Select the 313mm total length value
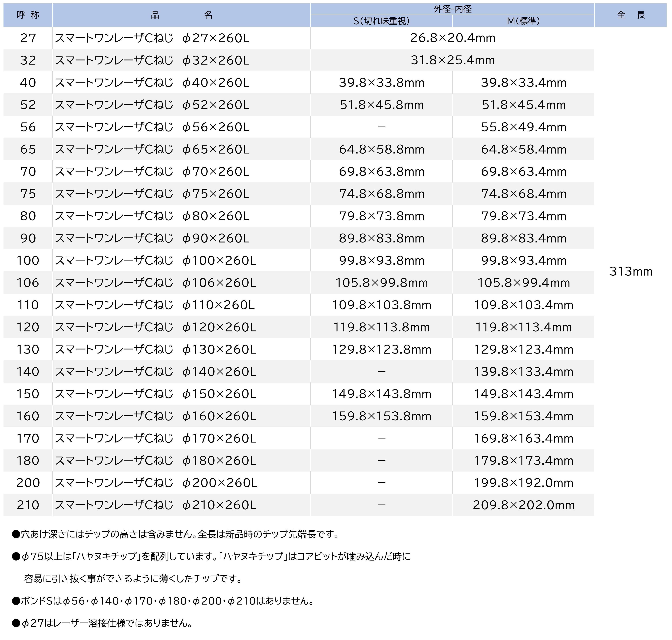Viewport: 672px width, 640px height. pyautogui.click(x=631, y=272)
